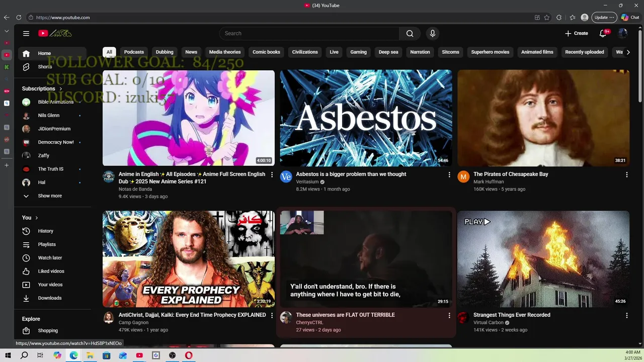Click the Home sidebar item
Screen dimensions: 644x362
pos(52,53)
